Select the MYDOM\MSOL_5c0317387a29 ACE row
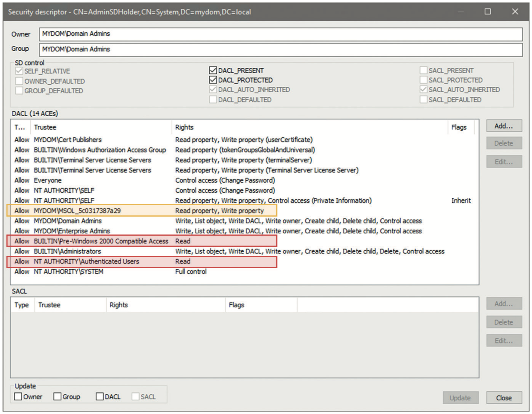The height and width of the screenshot is (414, 532). coord(111,210)
